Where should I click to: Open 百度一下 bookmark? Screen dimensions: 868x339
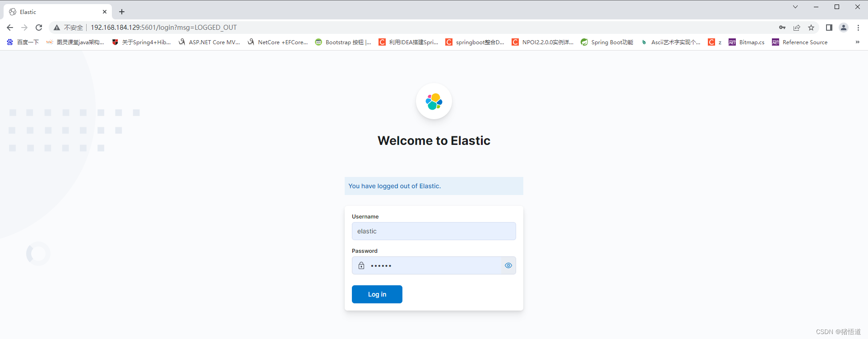23,42
